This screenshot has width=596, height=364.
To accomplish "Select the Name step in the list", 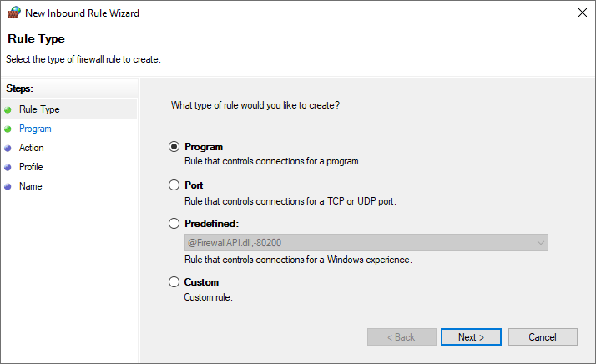I will pyautogui.click(x=30, y=186).
